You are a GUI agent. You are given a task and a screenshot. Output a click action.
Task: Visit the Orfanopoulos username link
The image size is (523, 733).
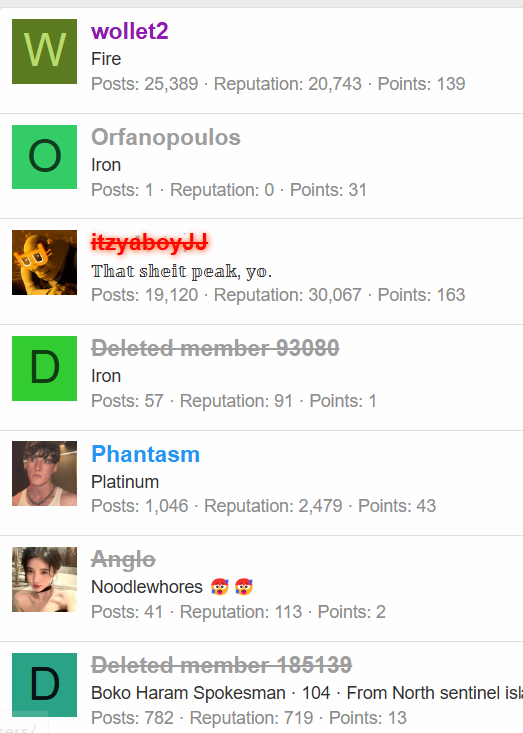coord(166,137)
